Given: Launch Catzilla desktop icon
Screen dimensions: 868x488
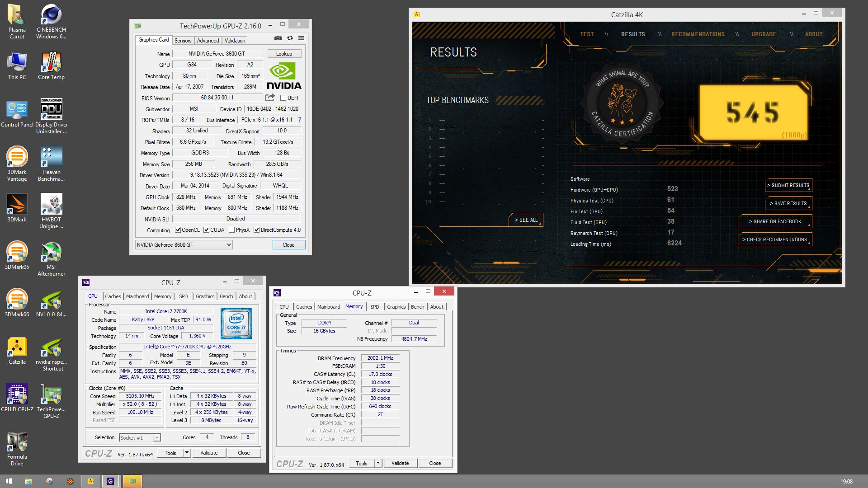Looking at the screenshot, I should click(x=17, y=351).
